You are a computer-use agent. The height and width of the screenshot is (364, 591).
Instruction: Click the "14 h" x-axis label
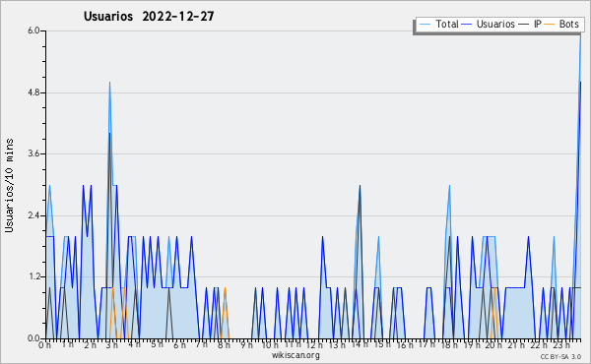pyautogui.click(x=360, y=345)
